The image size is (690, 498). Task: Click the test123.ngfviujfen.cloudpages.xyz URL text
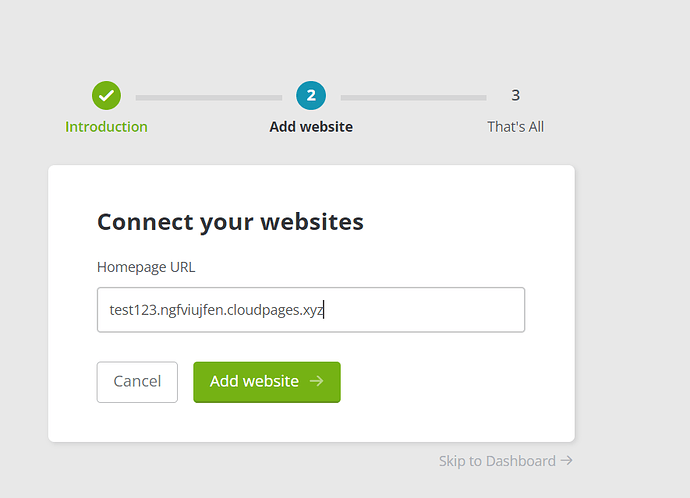tap(217, 310)
